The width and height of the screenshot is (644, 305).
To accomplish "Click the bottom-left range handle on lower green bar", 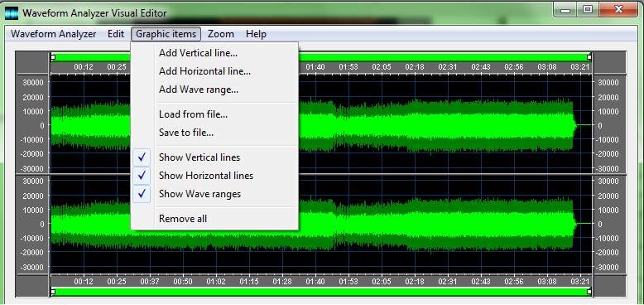I will [53, 292].
